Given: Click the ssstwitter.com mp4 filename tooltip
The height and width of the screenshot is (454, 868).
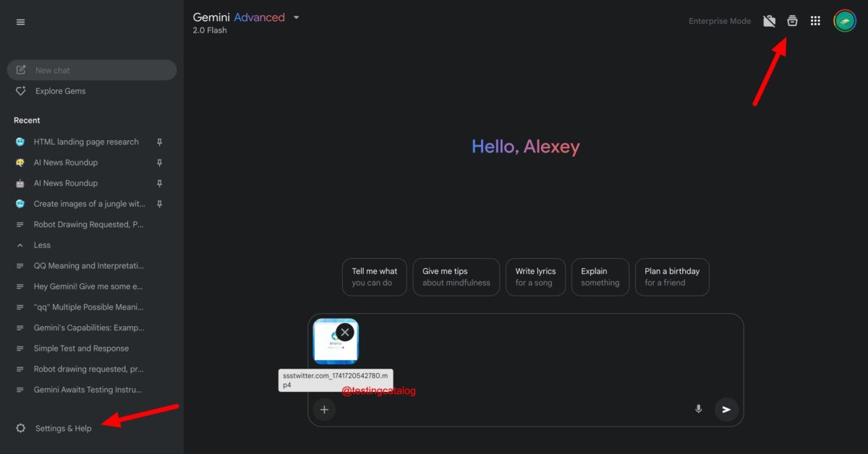Looking at the screenshot, I should tap(336, 380).
